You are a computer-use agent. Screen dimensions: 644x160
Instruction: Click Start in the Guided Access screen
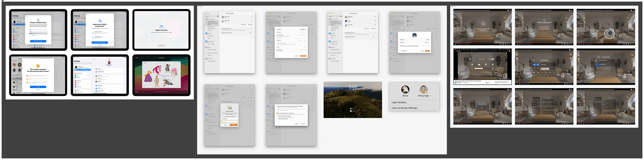[186, 58]
